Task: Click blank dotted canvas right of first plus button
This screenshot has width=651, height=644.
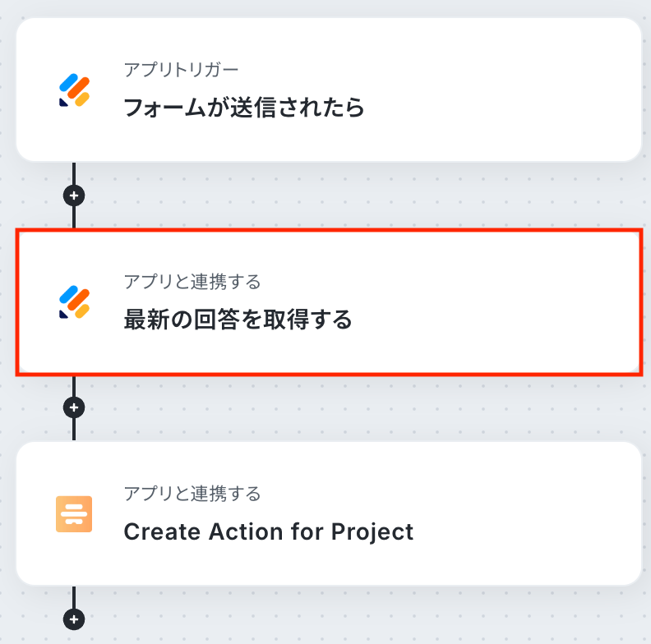Action: 329,195
